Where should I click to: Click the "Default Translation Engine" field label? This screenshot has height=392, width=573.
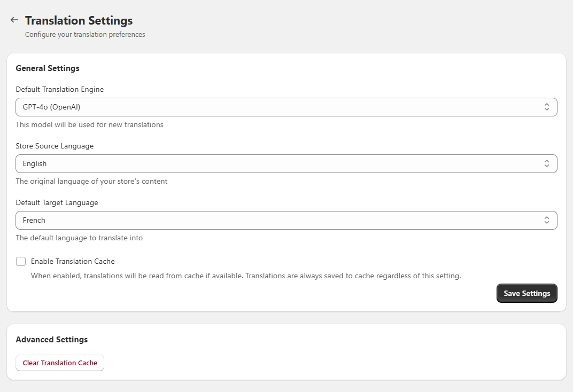pyautogui.click(x=60, y=89)
